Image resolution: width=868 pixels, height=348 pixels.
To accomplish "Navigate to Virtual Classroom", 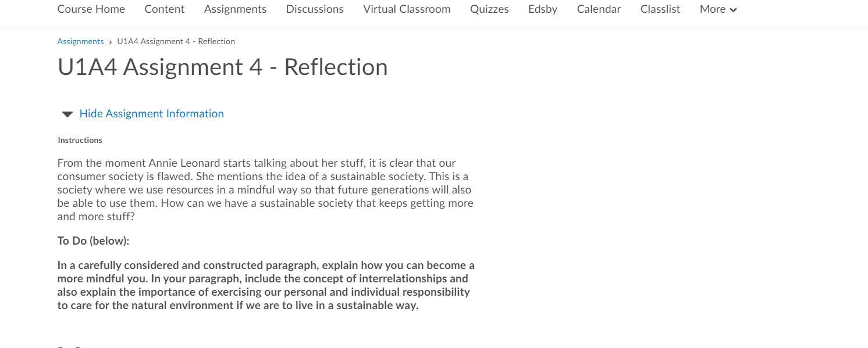I will [407, 9].
